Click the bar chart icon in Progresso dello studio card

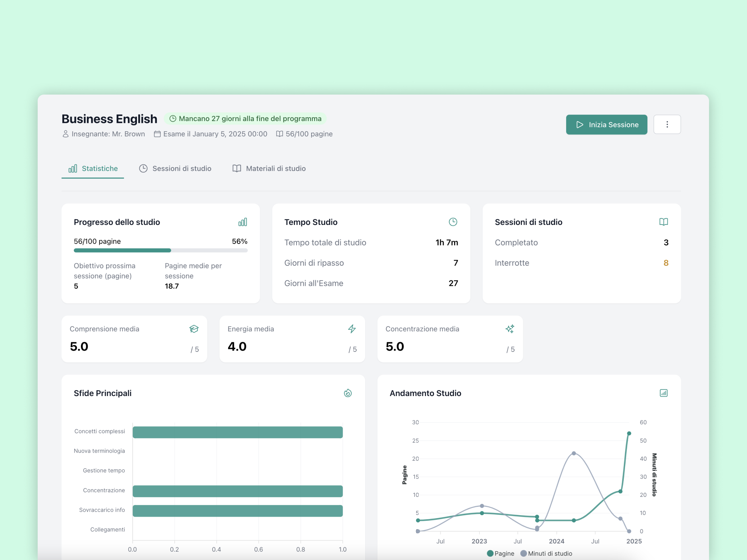(x=243, y=222)
